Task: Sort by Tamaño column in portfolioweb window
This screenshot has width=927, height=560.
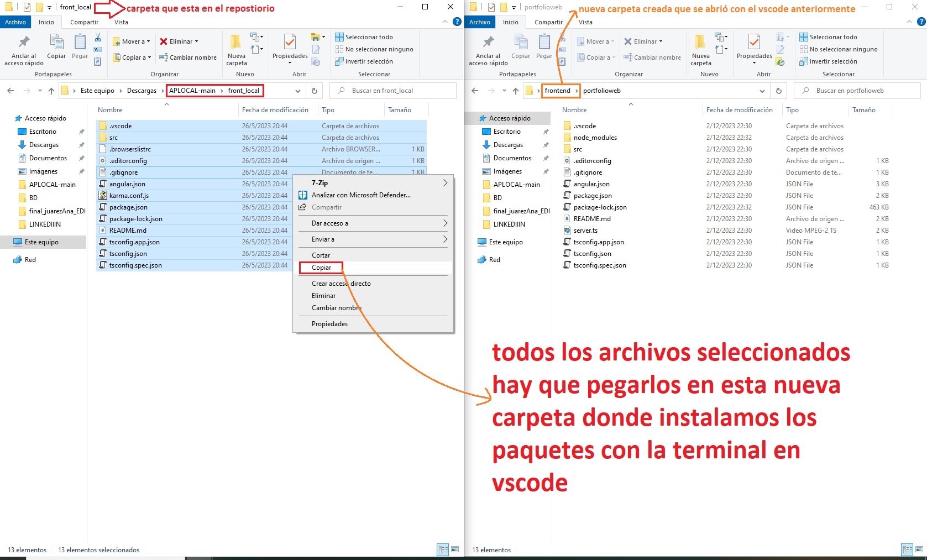Action: 863,110
